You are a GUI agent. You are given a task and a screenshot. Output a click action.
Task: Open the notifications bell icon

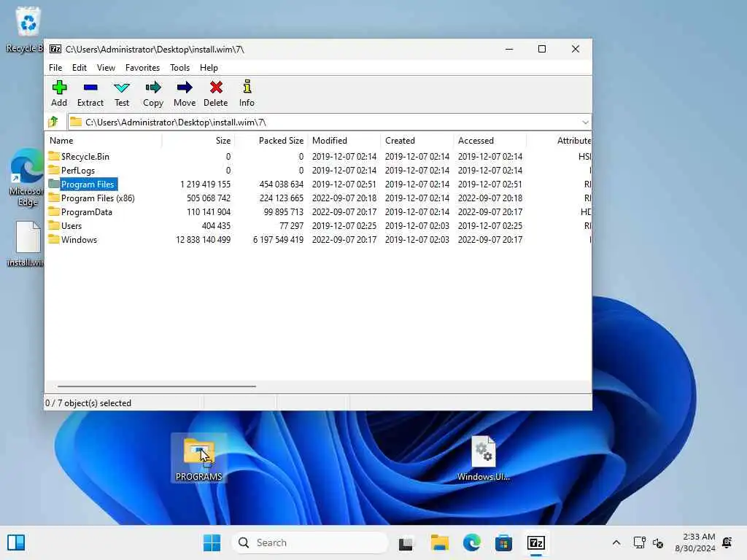tap(727, 542)
